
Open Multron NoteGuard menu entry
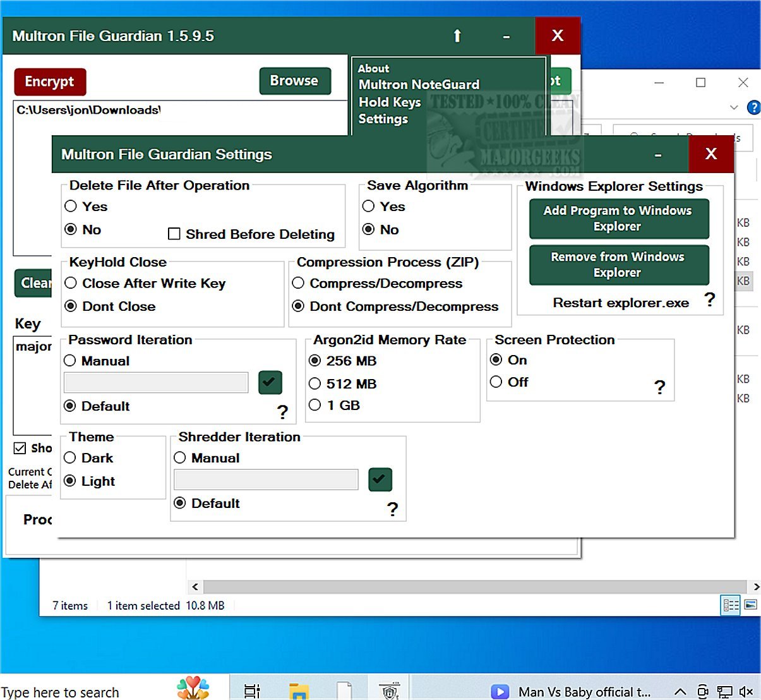point(419,85)
